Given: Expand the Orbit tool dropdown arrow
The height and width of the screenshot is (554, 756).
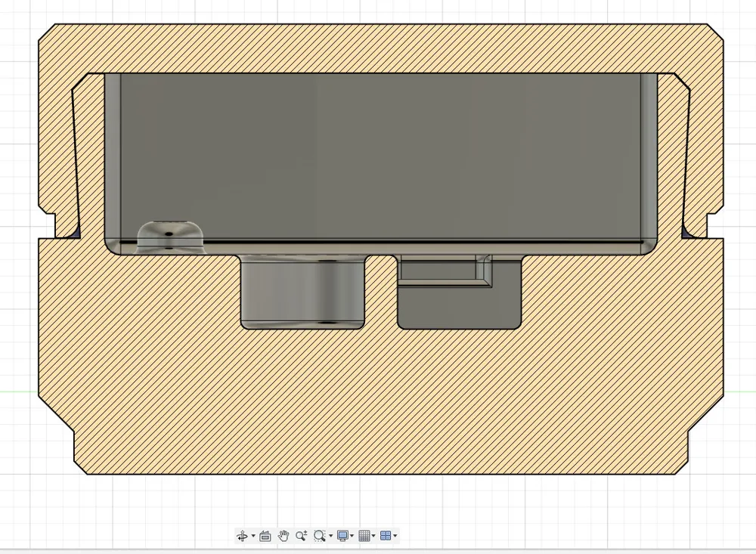Looking at the screenshot, I should (253, 536).
